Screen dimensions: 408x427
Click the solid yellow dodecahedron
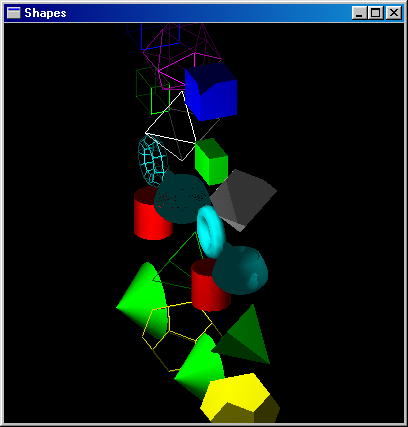[239, 398]
